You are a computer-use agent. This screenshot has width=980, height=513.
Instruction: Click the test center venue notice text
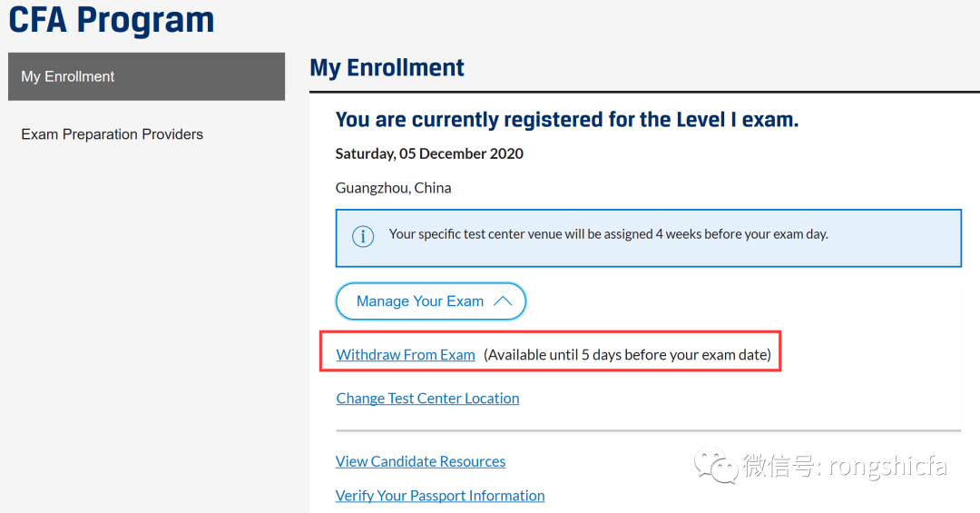point(608,234)
